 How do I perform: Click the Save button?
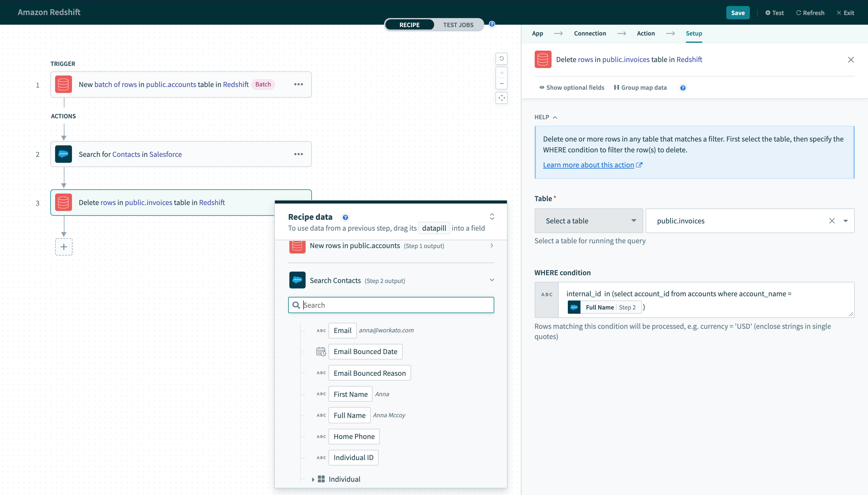737,13
